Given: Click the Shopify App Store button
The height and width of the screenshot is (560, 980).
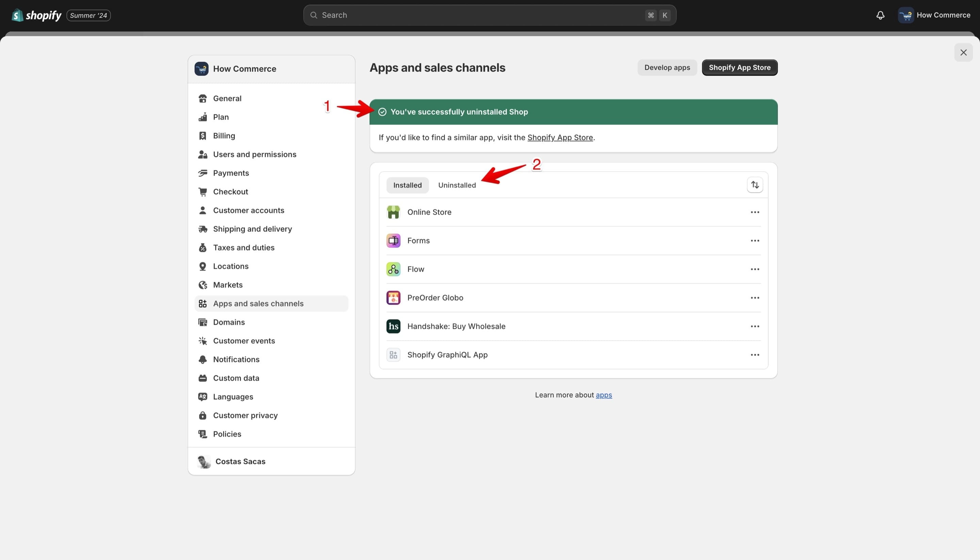Looking at the screenshot, I should (739, 68).
